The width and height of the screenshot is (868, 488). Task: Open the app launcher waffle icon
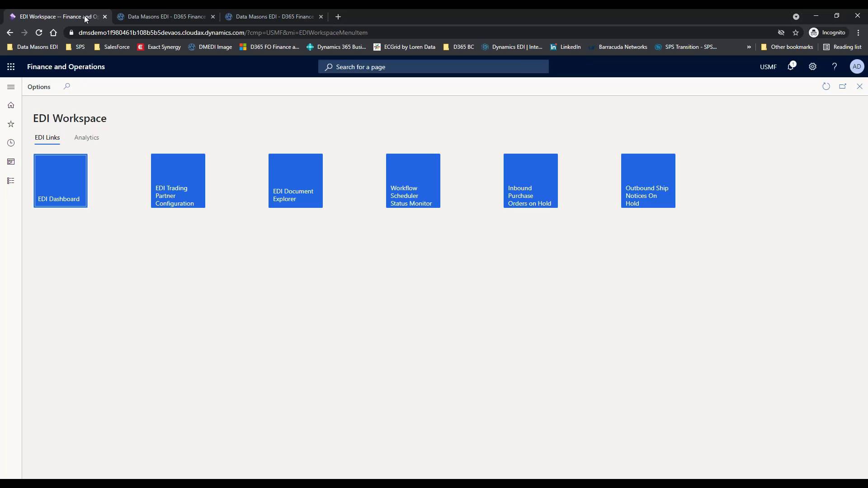(11, 67)
